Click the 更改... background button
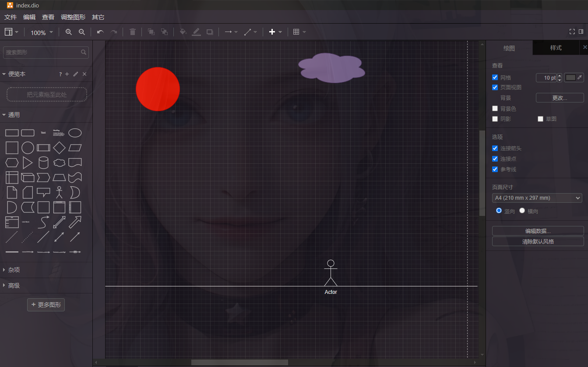Viewport: 588px width, 367px height. [560, 98]
